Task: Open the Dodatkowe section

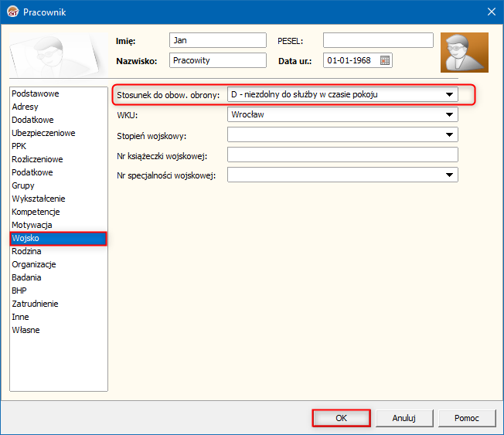Action: 59,120
